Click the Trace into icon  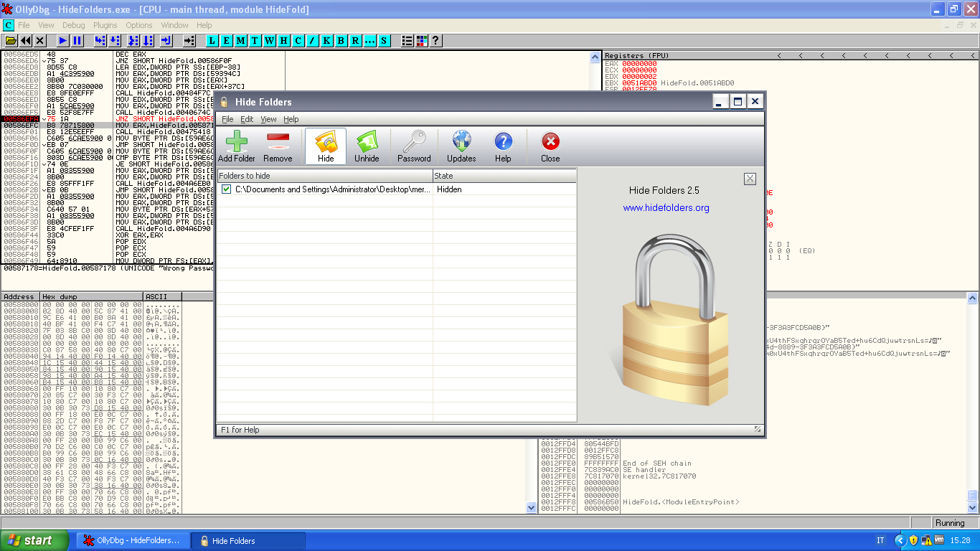pos(132,41)
